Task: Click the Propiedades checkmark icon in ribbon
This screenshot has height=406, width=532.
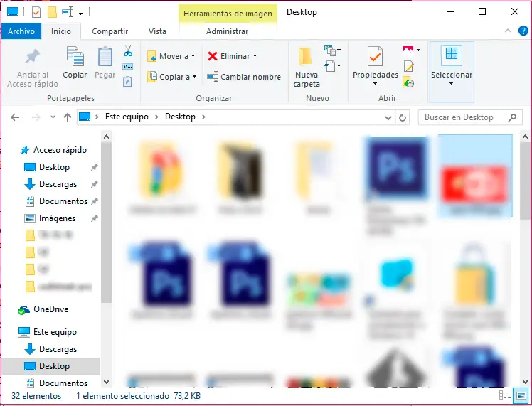Action: pyautogui.click(x=375, y=56)
